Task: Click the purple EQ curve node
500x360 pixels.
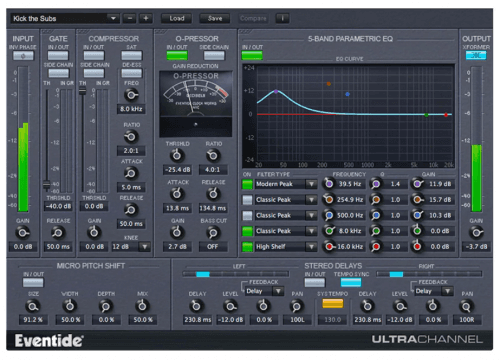Action: pyautogui.click(x=276, y=91)
